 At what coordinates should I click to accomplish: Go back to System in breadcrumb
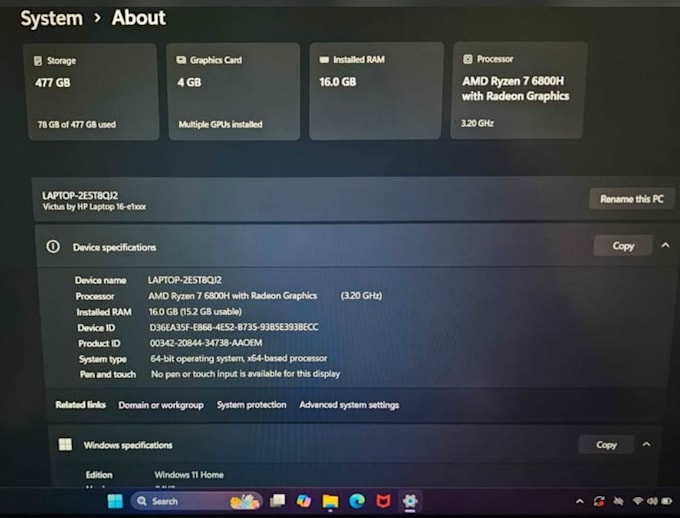click(52, 18)
